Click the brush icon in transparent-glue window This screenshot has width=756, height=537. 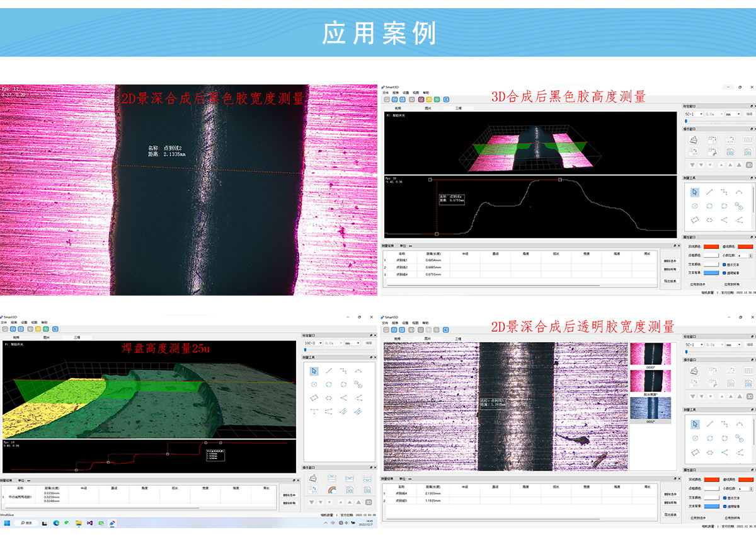coord(694,371)
